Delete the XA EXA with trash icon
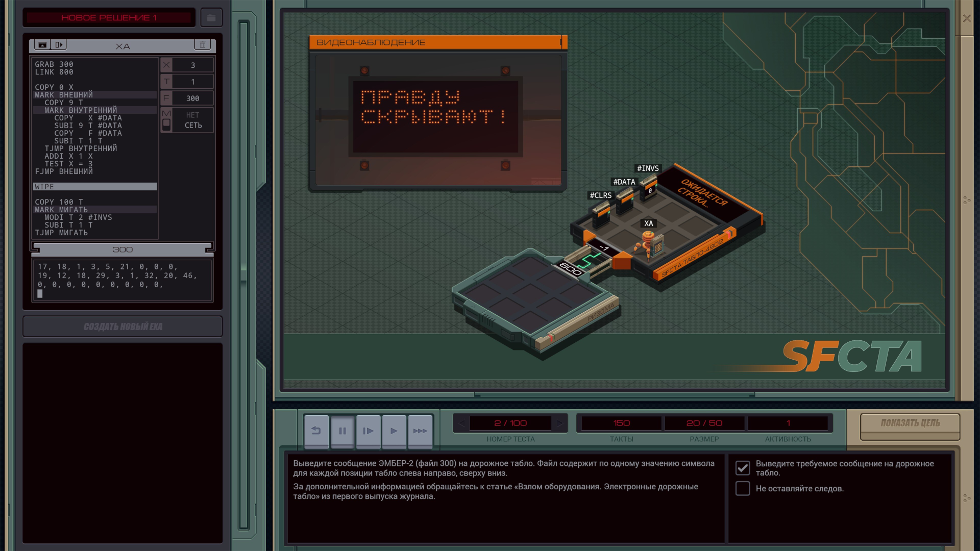The image size is (980, 551). 202,45
